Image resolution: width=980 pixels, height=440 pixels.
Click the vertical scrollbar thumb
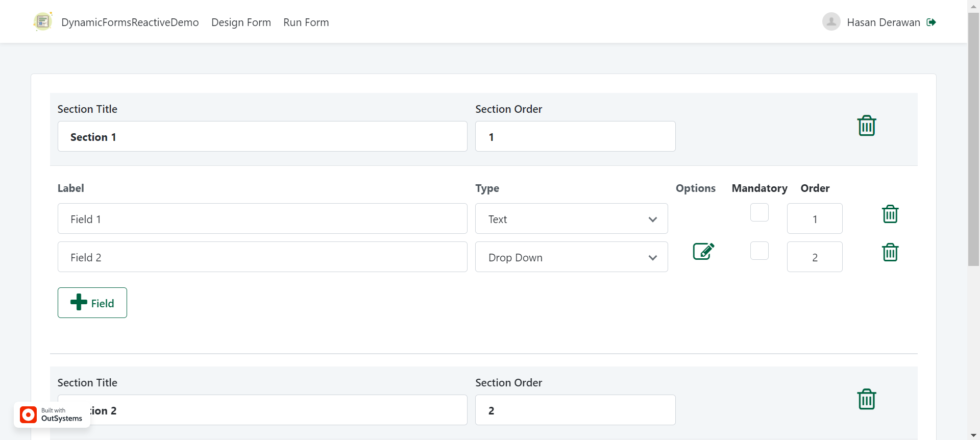point(973,139)
